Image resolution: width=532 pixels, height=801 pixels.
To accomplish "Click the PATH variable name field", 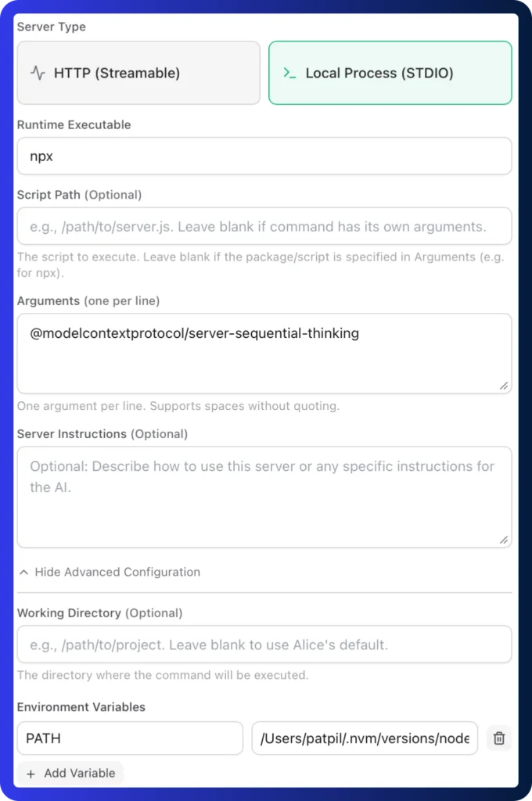I will pos(130,738).
